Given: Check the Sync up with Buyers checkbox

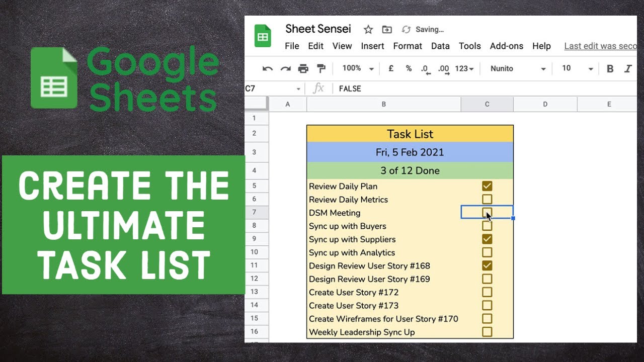Looking at the screenshot, I should coord(487,226).
